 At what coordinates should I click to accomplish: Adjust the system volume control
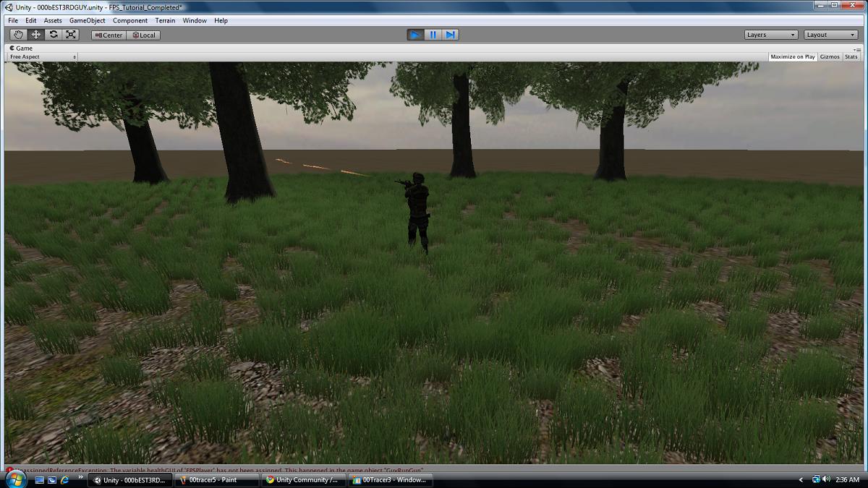click(x=825, y=479)
